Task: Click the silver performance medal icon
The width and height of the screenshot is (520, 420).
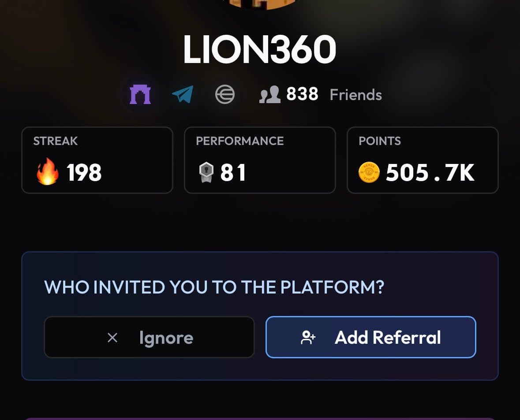Action: click(206, 172)
